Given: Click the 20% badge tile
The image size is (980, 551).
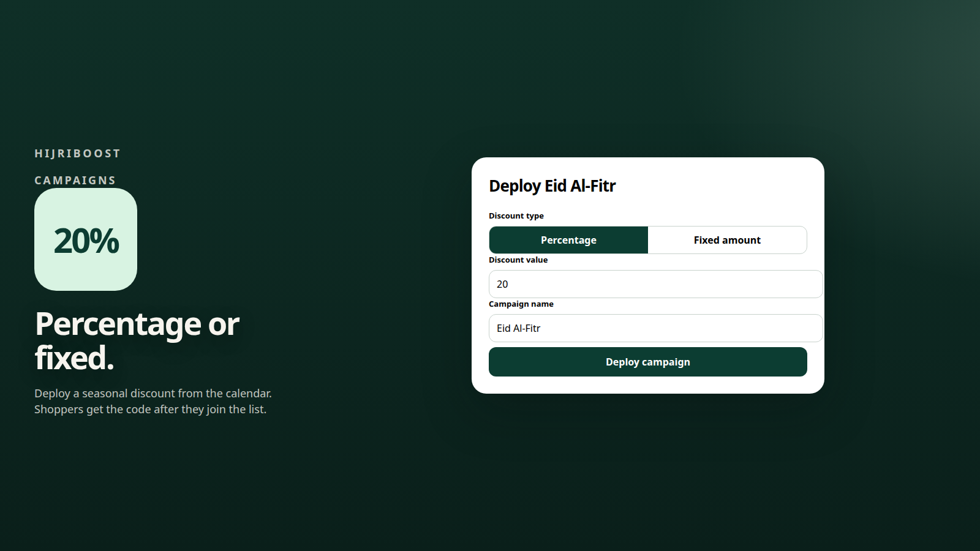Looking at the screenshot, I should tap(86, 239).
